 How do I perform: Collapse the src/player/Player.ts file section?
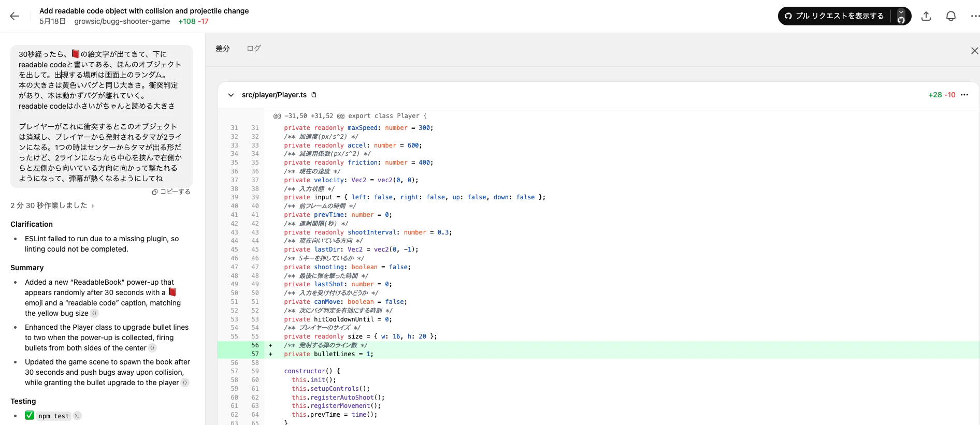coord(231,95)
